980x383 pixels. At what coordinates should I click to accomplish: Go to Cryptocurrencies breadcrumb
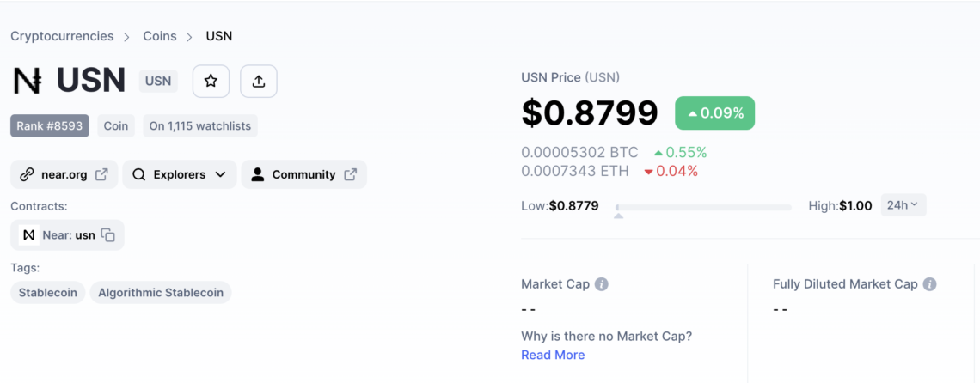(62, 36)
